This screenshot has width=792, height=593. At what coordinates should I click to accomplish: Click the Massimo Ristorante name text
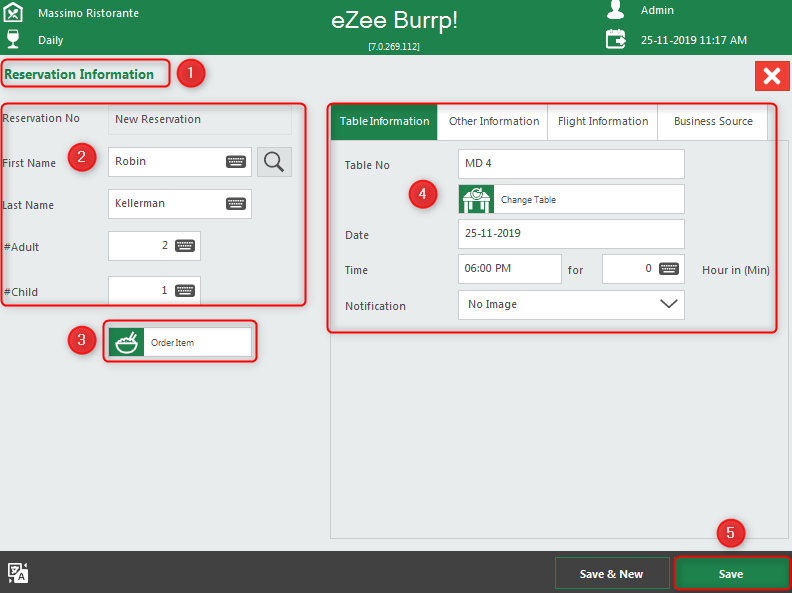point(88,13)
